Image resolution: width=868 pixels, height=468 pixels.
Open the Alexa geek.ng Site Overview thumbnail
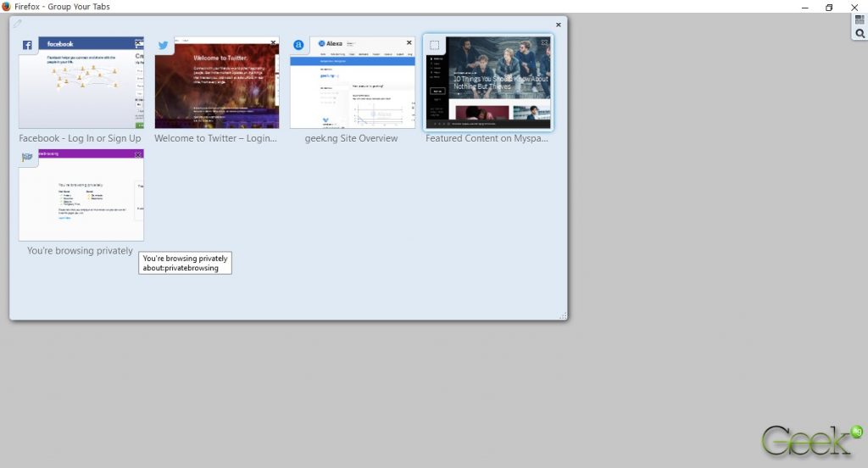pos(353,82)
